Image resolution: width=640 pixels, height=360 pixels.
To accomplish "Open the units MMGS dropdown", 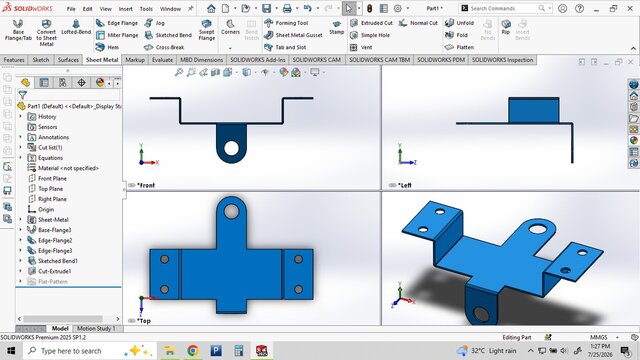I will tap(617, 338).
